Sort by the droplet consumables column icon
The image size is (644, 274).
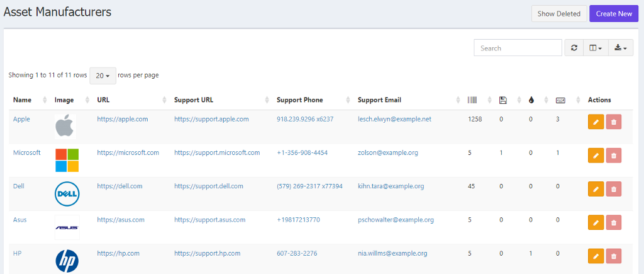tap(531, 100)
